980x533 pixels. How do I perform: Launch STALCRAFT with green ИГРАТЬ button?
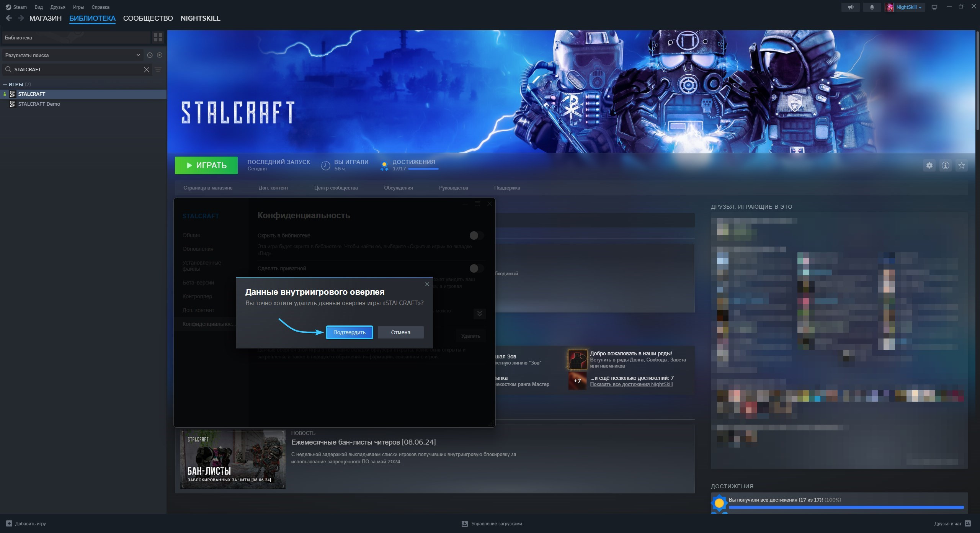point(206,165)
